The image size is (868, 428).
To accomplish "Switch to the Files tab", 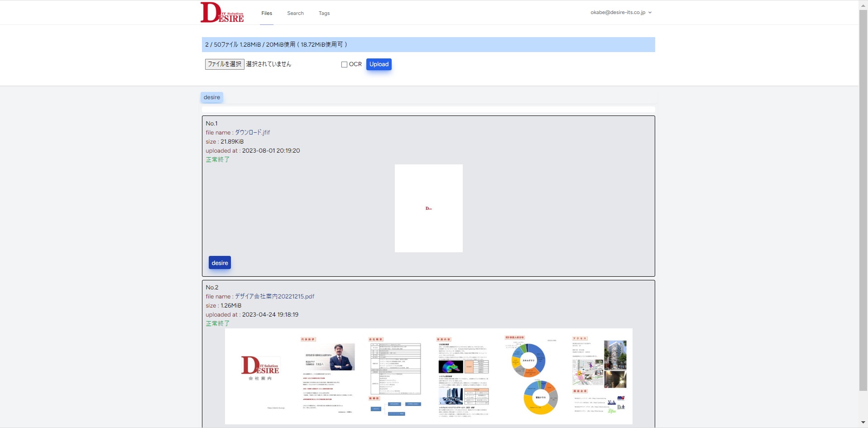I will 267,13.
